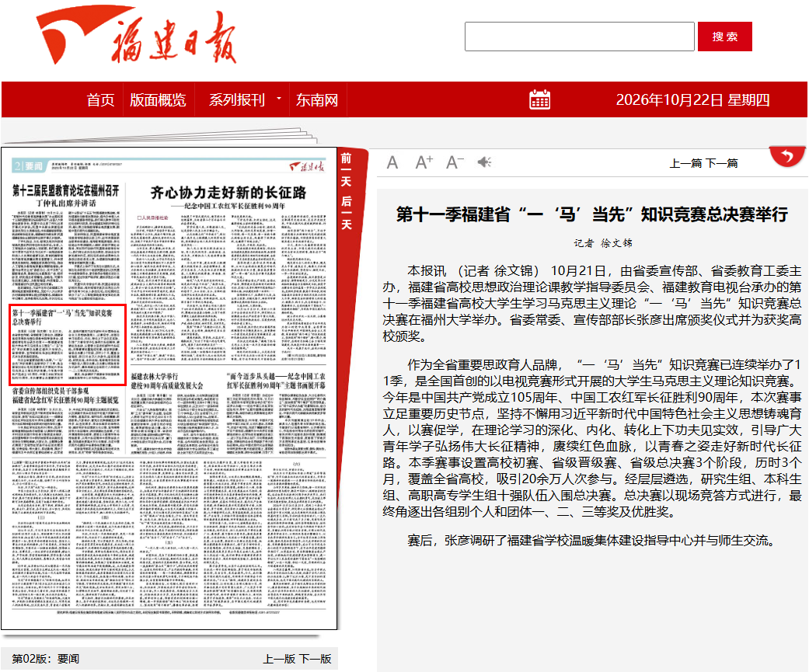Image resolution: width=809 pixels, height=672 pixels.
Task: Go to the 东南网 link
Action: [x=317, y=99]
